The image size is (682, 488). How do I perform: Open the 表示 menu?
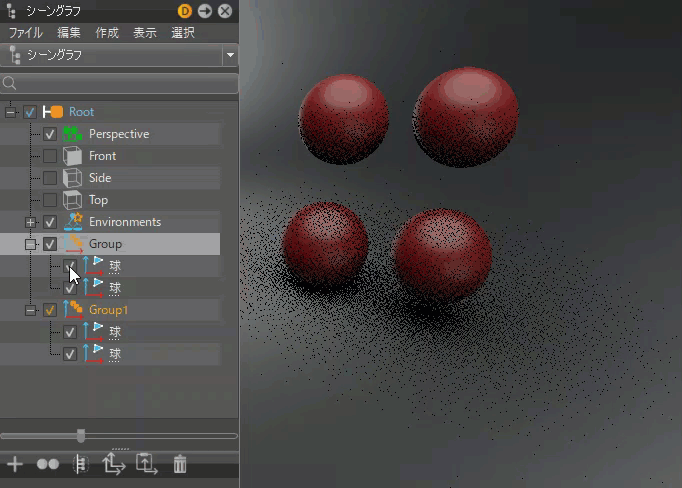pyautogui.click(x=145, y=33)
